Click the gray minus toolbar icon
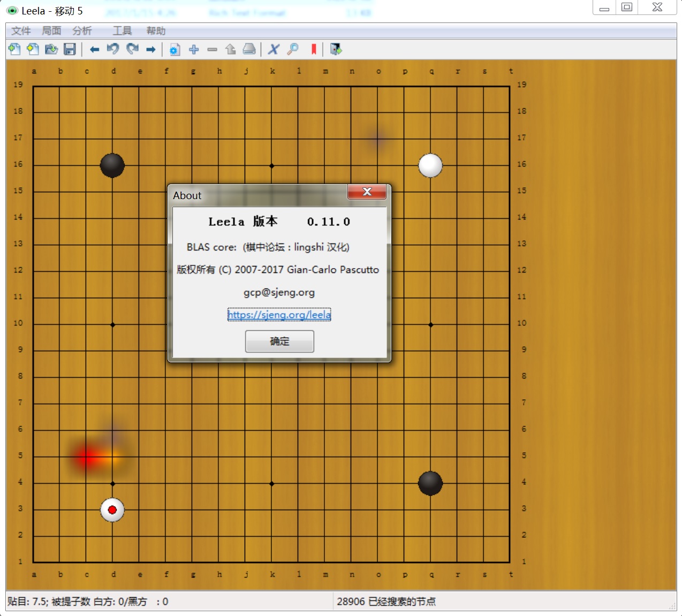 click(x=213, y=49)
